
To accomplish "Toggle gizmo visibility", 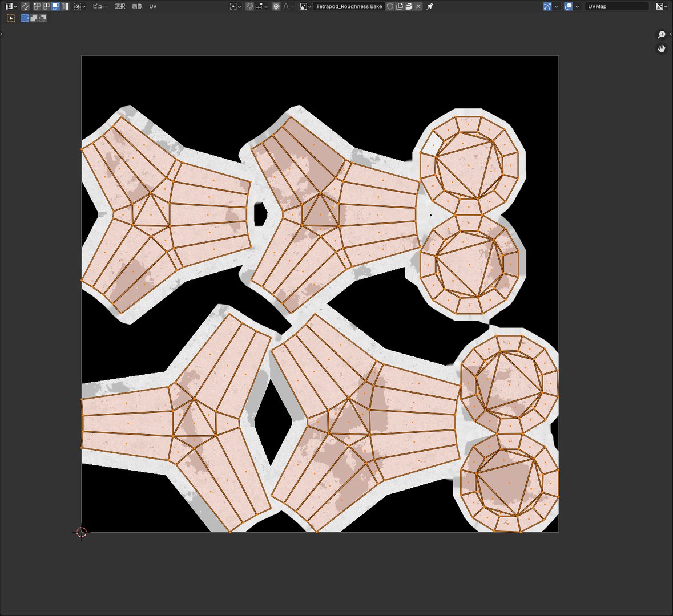I will tap(547, 6).
